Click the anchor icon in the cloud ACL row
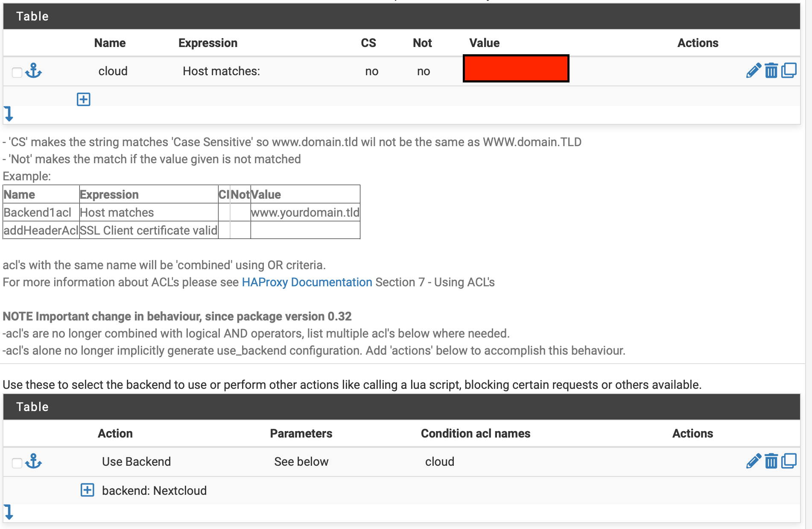Screen dimensions: 812x529 tap(33, 71)
